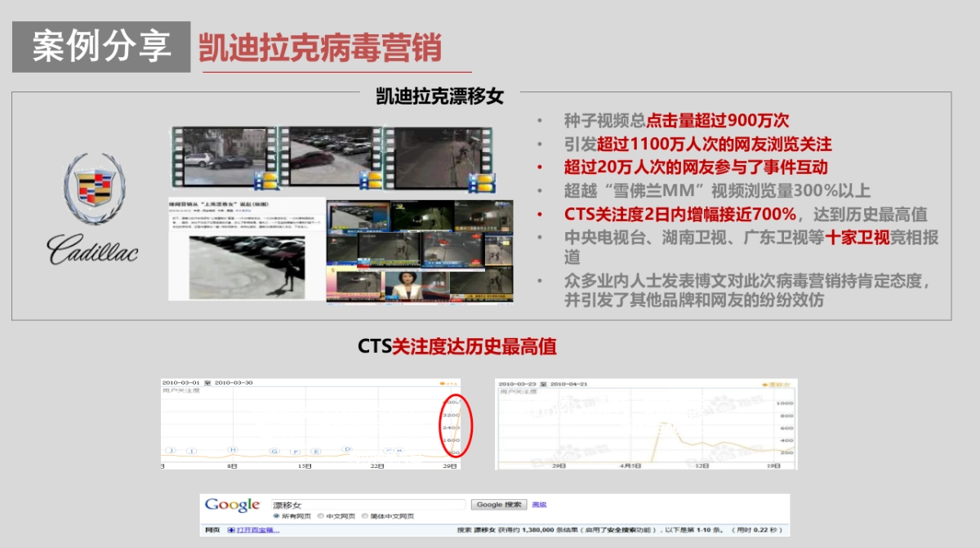Click the 漂移女 legend marker on right chart
This screenshot has width=980, height=548.
pos(766,384)
